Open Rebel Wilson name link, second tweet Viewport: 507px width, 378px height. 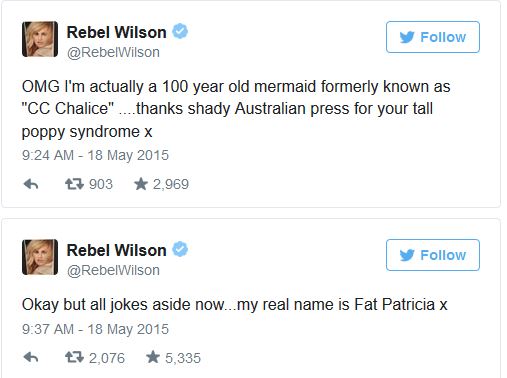116,250
